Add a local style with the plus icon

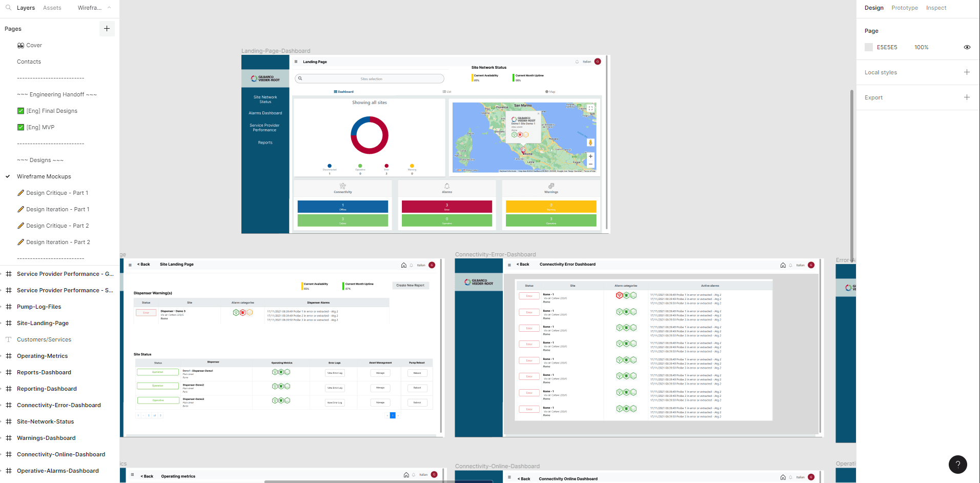pyautogui.click(x=967, y=72)
